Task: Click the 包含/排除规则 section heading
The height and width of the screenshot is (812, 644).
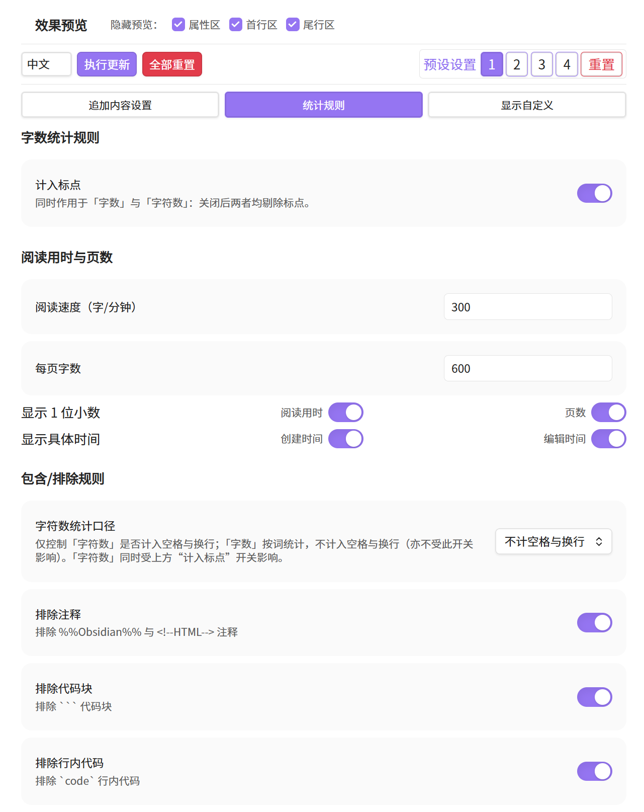Action: click(63, 478)
